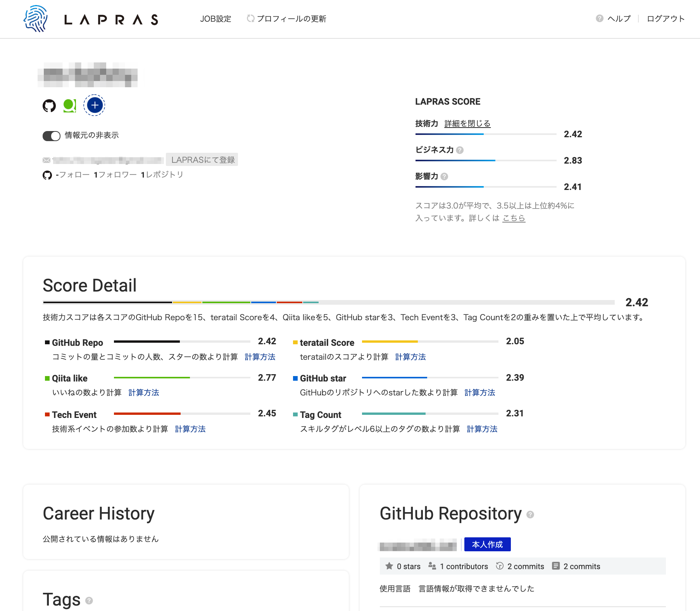Open 計算方法 link for Tech Event
Screen dimensions: 700x611
coord(190,429)
